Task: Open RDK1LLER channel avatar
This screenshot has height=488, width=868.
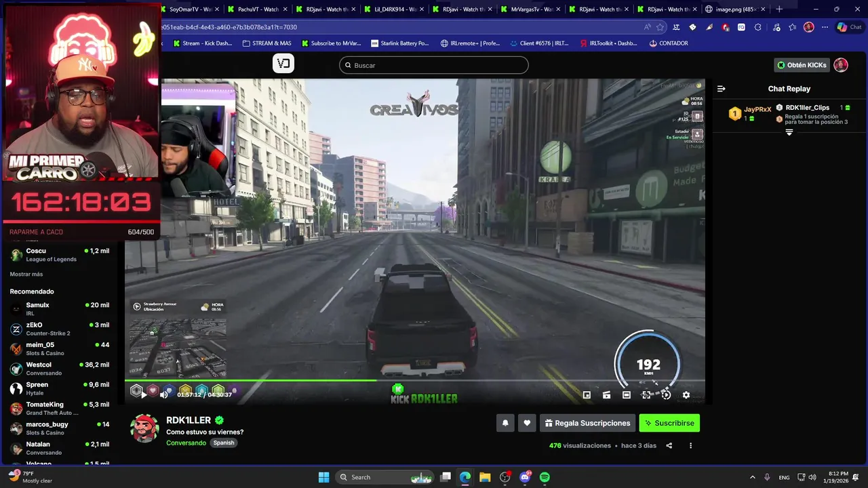Action: coord(144,428)
